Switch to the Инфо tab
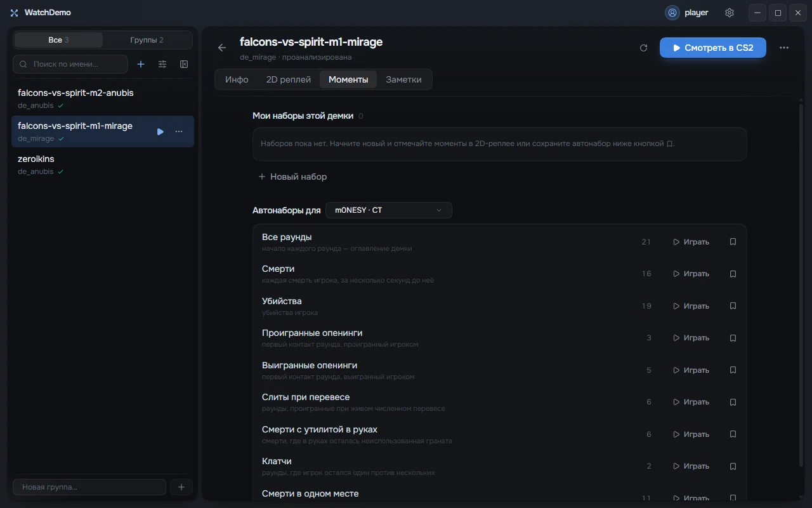The image size is (812, 508). point(237,79)
